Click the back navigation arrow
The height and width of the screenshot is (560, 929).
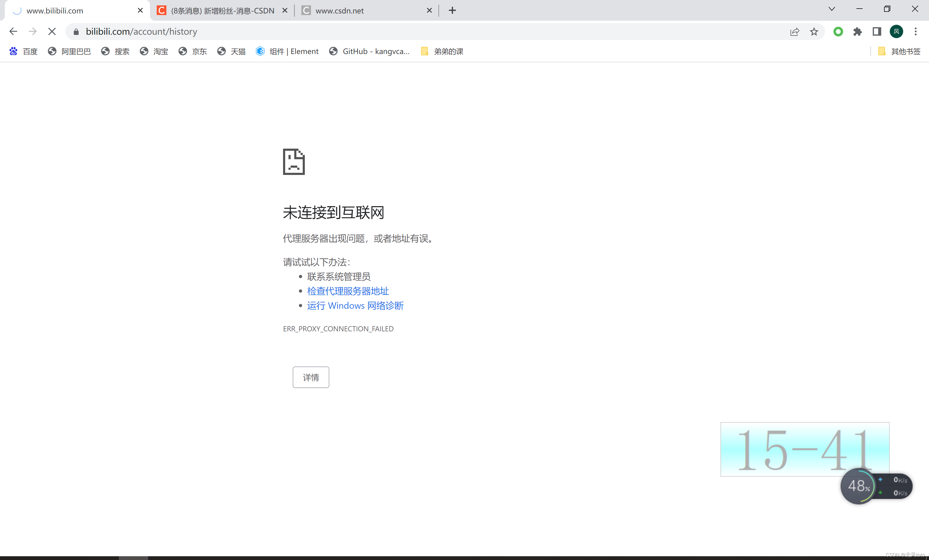[13, 31]
